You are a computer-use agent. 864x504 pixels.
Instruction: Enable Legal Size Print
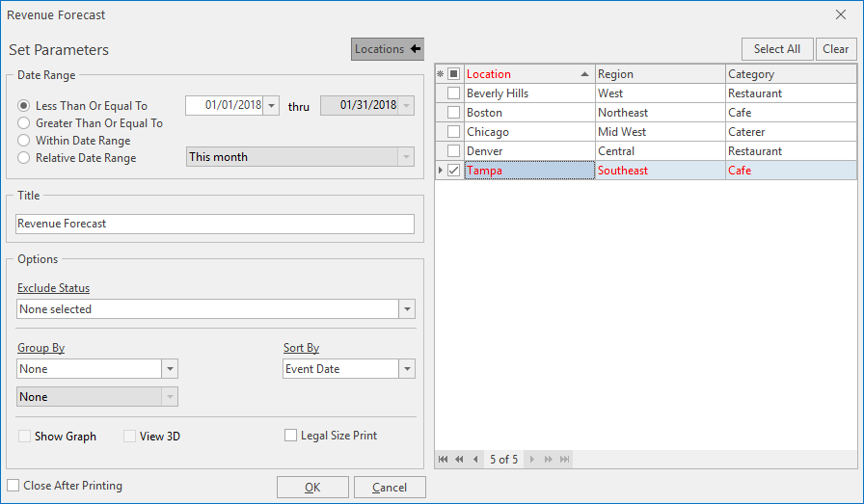[290, 436]
